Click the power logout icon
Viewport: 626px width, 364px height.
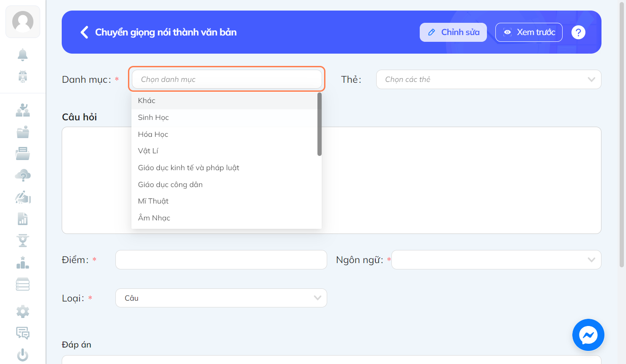pos(23,355)
